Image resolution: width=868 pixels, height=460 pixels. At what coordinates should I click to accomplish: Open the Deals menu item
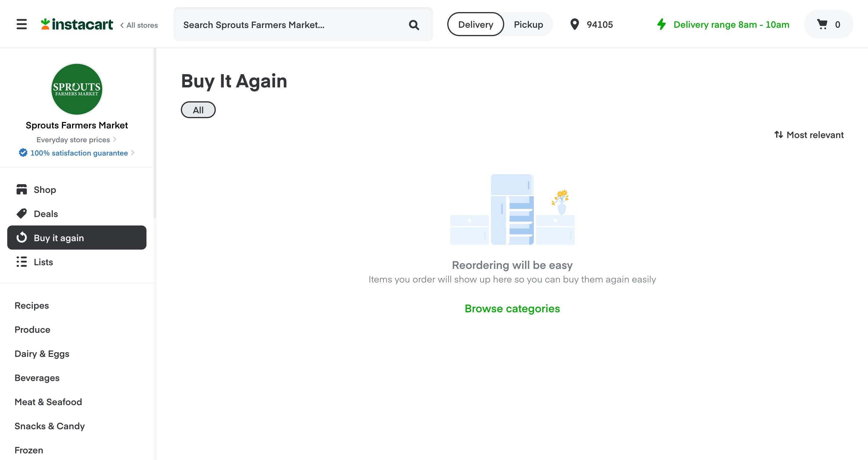click(x=77, y=214)
